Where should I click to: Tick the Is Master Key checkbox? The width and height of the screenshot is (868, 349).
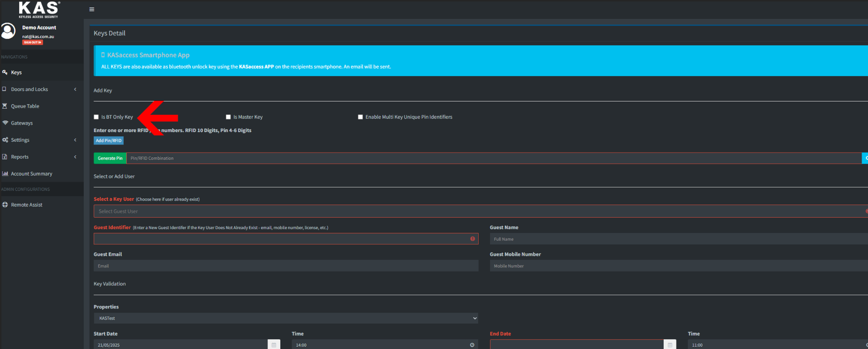click(228, 117)
